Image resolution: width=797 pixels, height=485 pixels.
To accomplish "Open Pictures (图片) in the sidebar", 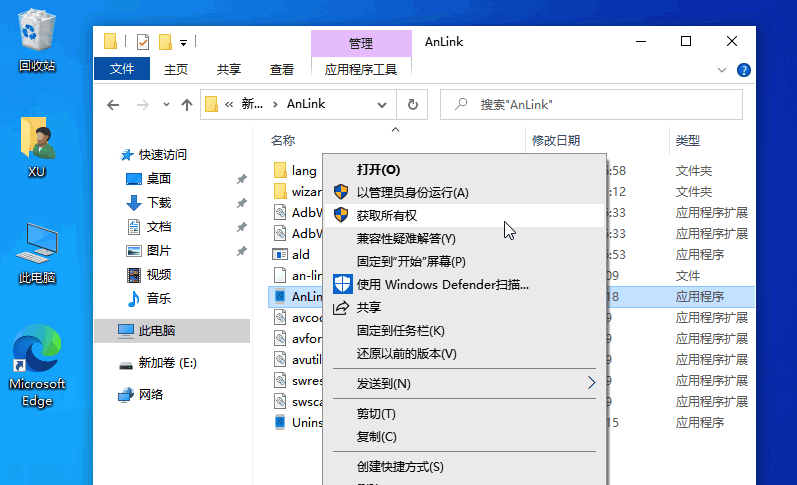I will (x=159, y=250).
